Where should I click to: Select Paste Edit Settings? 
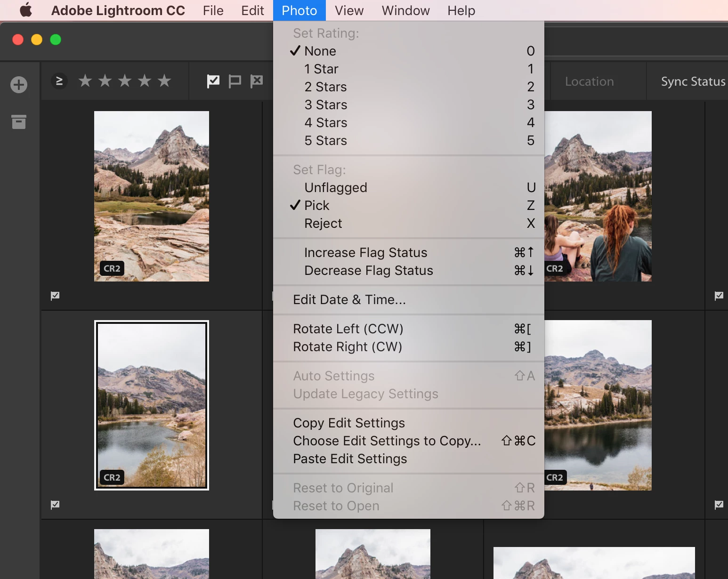[409, 458]
